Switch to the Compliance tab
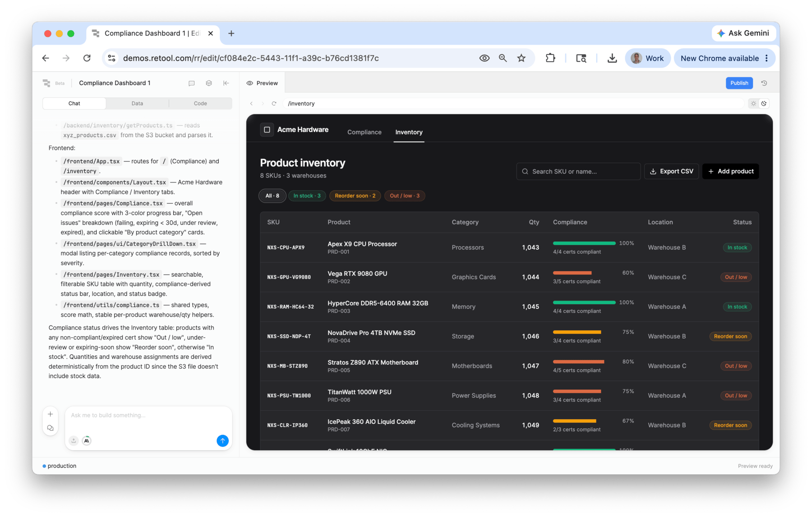 (x=364, y=132)
